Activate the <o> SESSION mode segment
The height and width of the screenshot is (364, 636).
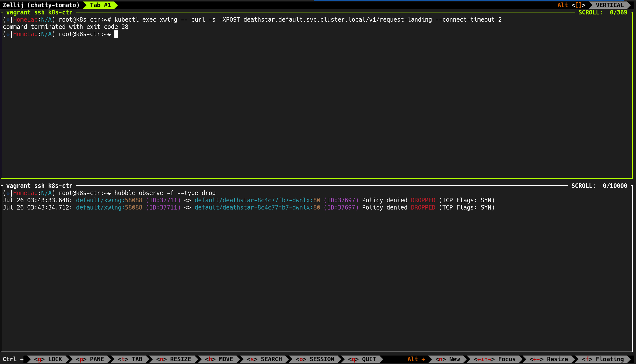[x=315, y=359]
